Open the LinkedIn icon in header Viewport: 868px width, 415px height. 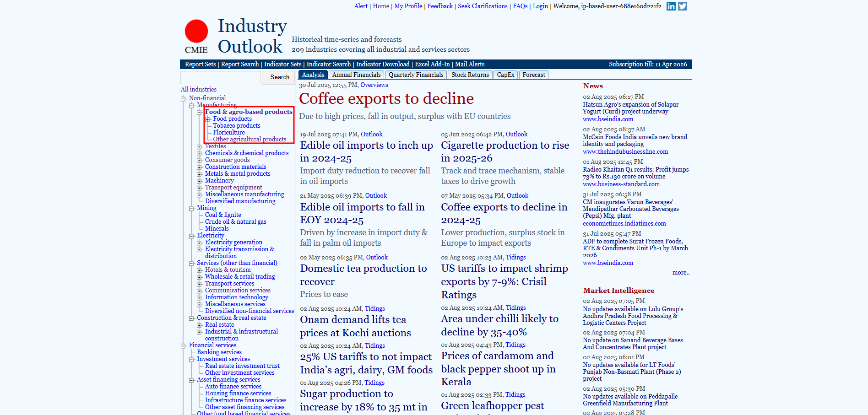pos(671,6)
